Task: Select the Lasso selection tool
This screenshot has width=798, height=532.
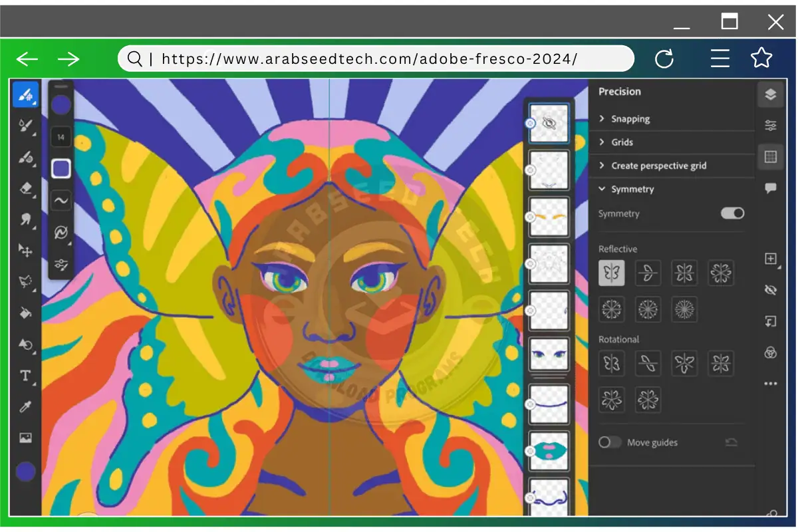Action: click(25, 283)
